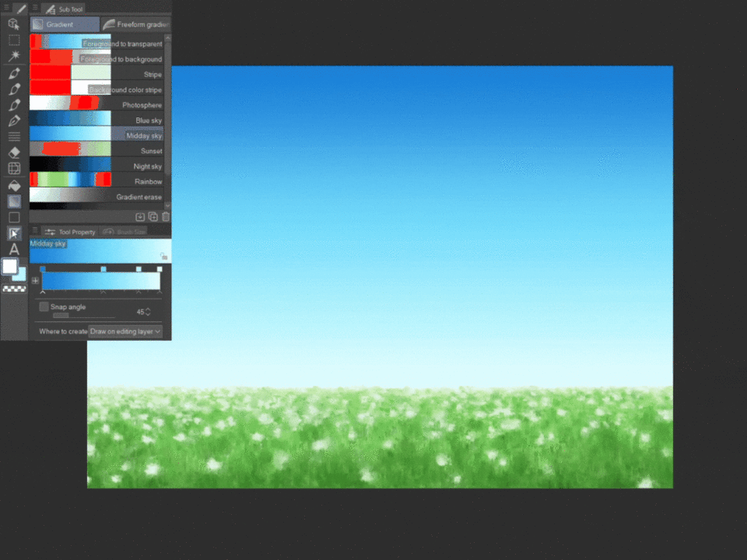This screenshot has height=560, width=747.
Task: Adjust the Snap angle 45 stepper arrows
Action: pyautogui.click(x=148, y=312)
